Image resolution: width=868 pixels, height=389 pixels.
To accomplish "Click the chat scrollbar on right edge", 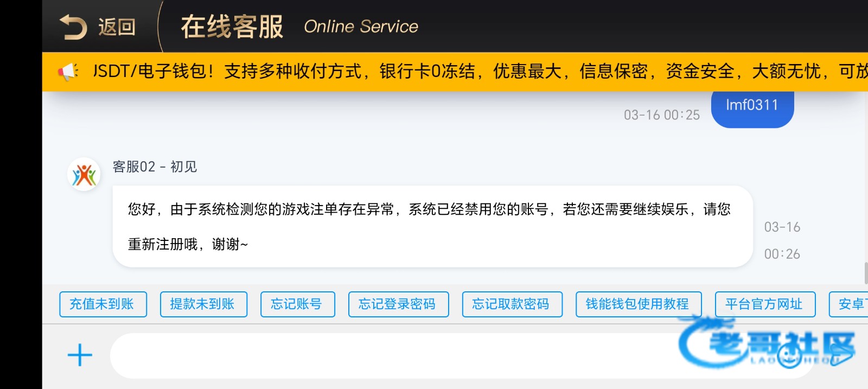I will point(865,272).
